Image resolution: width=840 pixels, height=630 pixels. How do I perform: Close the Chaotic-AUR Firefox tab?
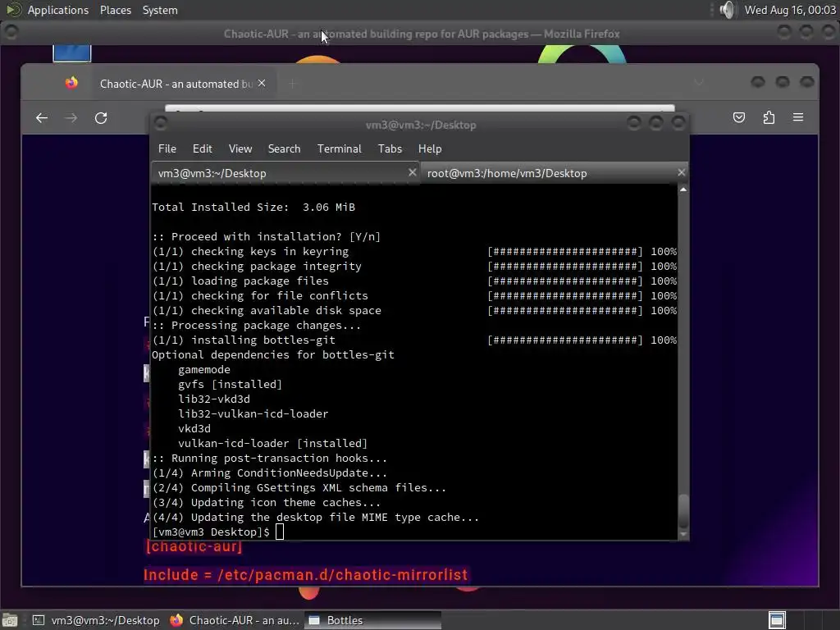(x=262, y=84)
